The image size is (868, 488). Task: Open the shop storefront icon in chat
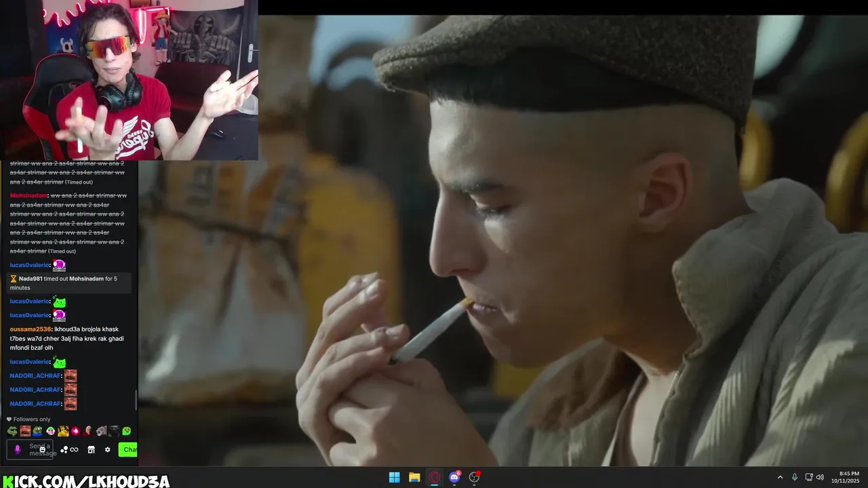coord(91,449)
